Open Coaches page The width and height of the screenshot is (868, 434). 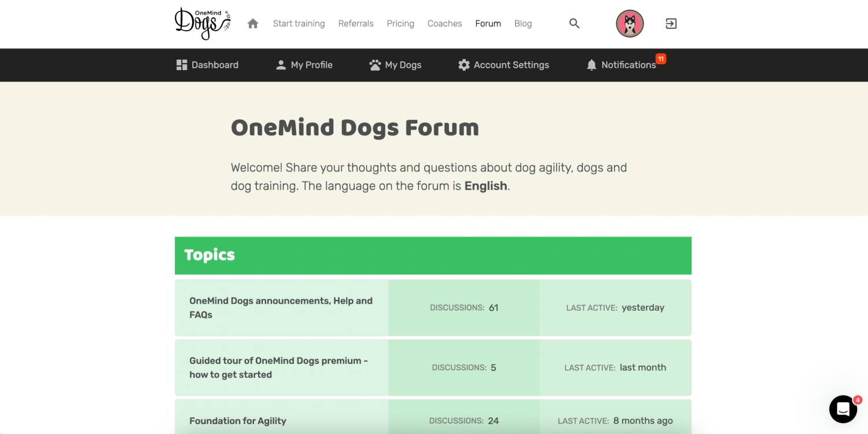click(444, 24)
